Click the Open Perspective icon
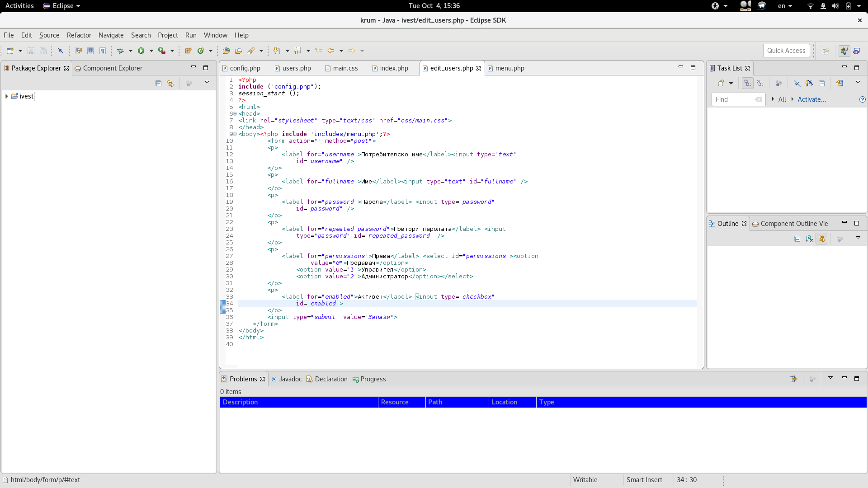 pyautogui.click(x=826, y=51)
